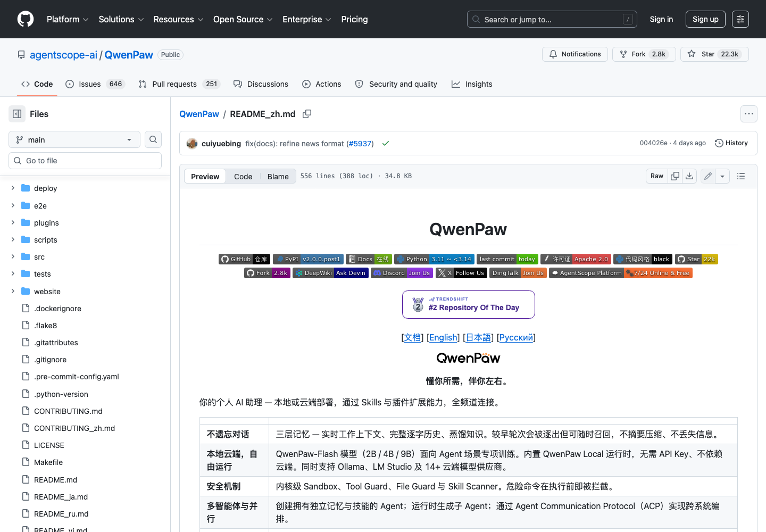This screenshot has height=532, width=766.
Task: Switch to the Preview view
Action: click(x=205, y=177)
